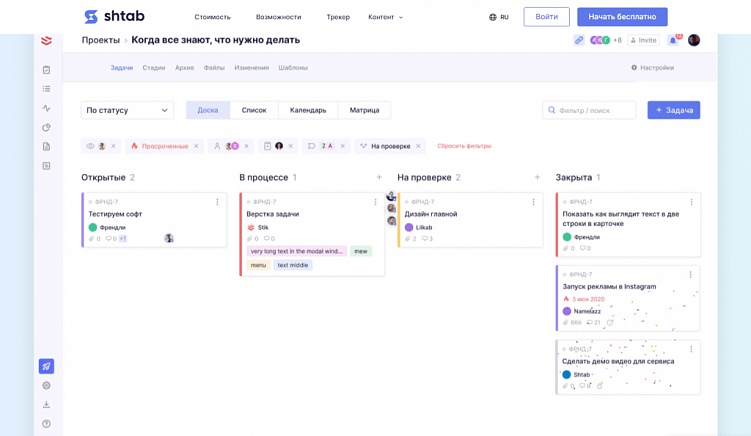The image size is (751, 436).
Task: Remove the На проверке filter chip
Action: coord(418,146)
